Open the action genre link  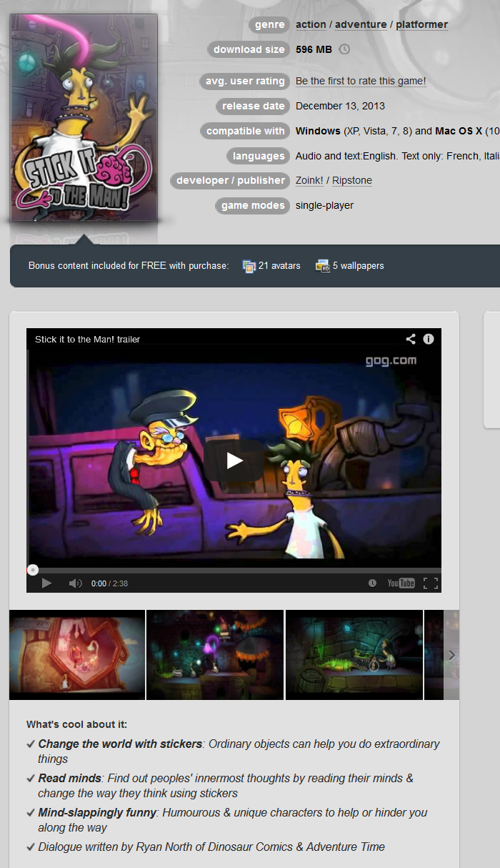click(x=311, y=24)
